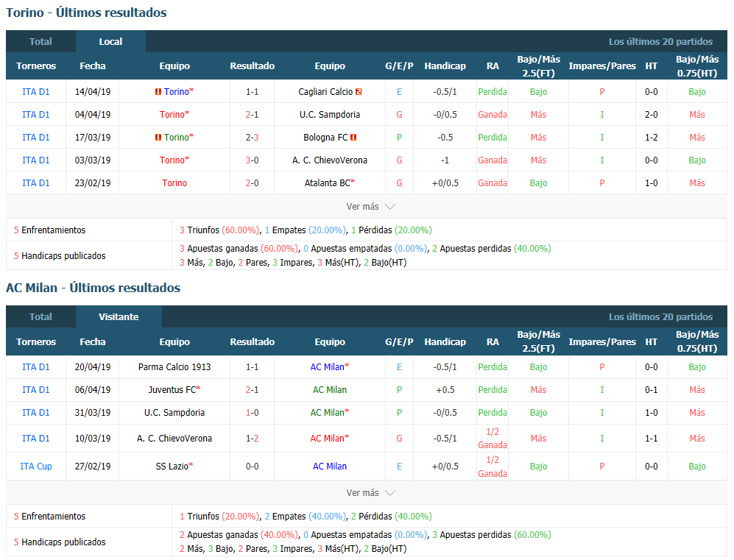
Task: Click Resultado column header in Torino table
Action: click(252, 66)
